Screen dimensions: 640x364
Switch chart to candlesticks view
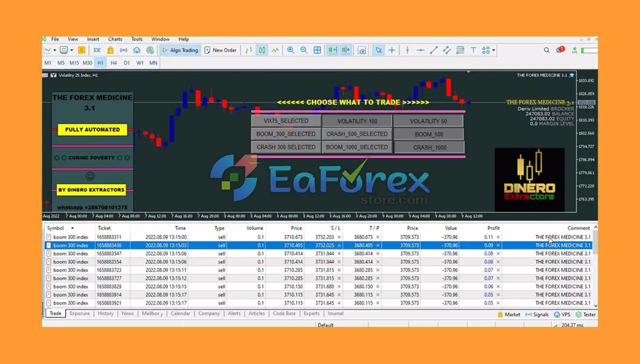262,50
